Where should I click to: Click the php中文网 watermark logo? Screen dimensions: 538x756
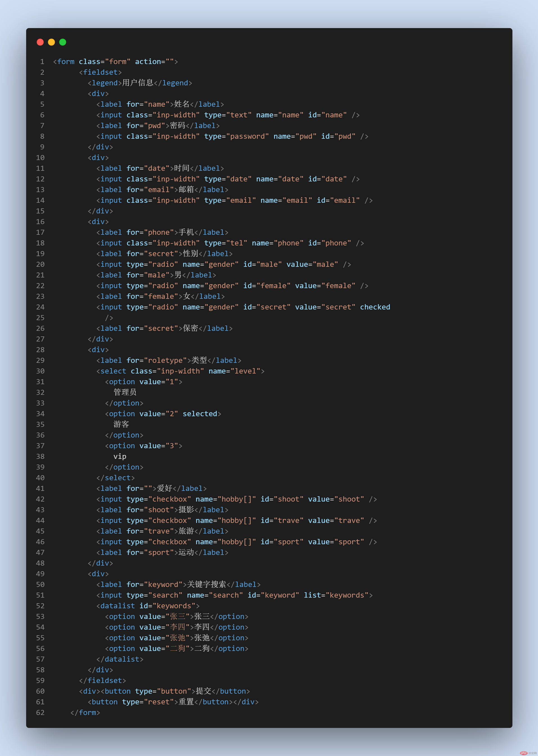click(x=528, y=753)
